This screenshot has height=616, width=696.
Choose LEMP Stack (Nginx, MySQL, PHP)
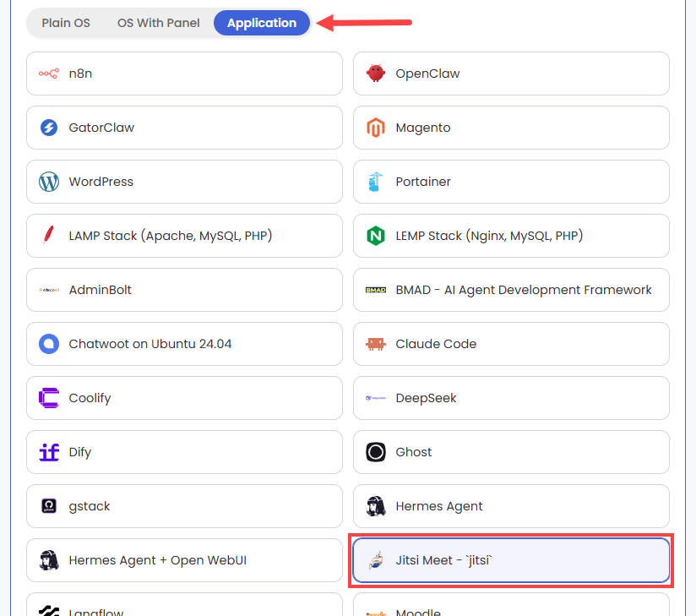click(x=511, y=236)
